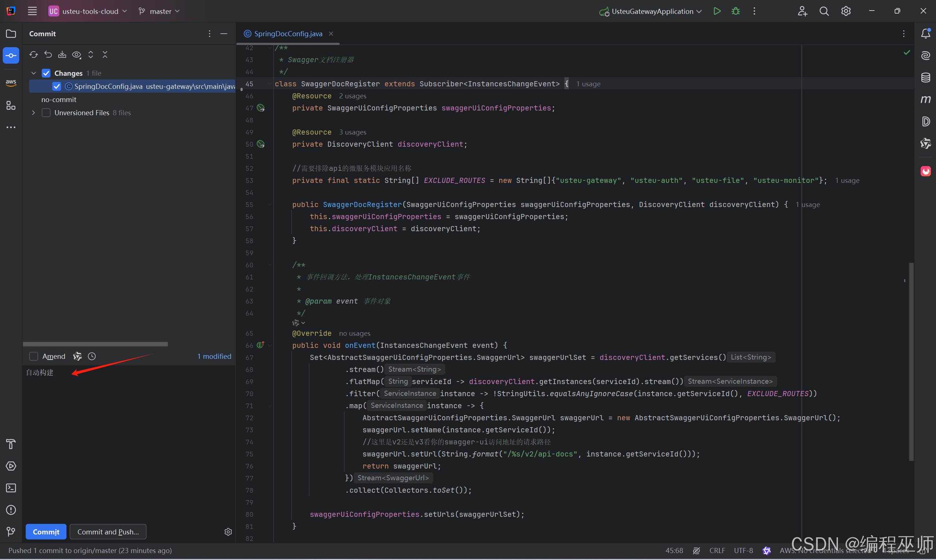Toggle the Show Diff preview eye icon

tap(76, 55)
